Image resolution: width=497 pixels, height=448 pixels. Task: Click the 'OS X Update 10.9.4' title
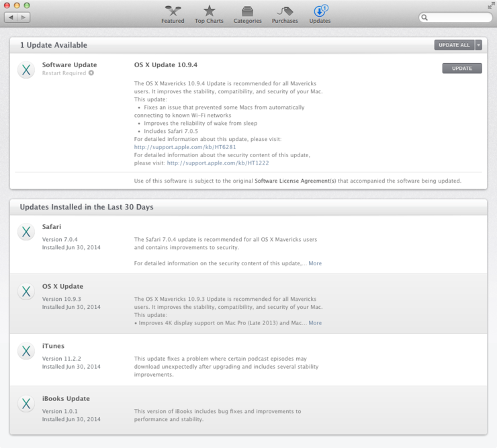[x=165, y=64]
